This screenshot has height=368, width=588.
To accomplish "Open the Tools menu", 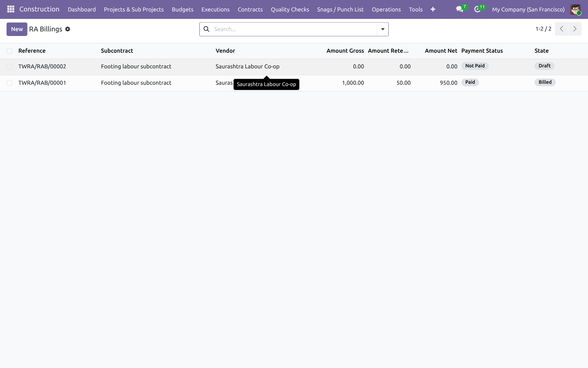I will point(416,9).
